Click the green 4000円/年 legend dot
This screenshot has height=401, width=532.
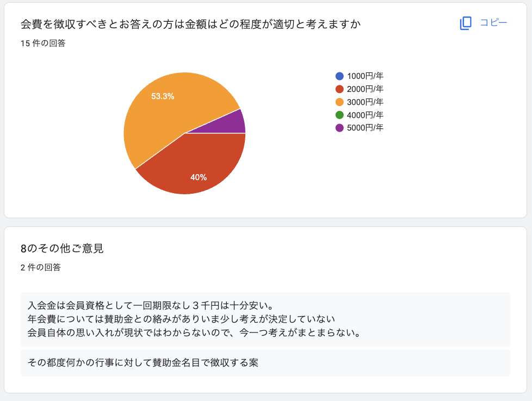pyautogui.click(x=340, y=115)
